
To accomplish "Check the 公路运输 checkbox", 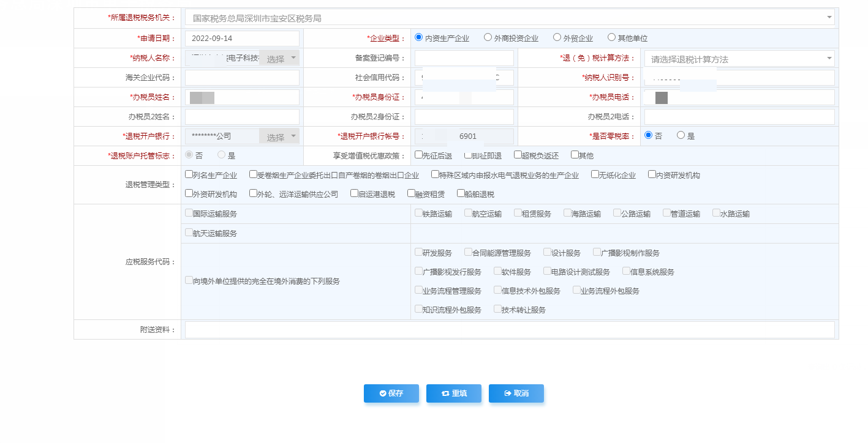I will pos(617,213).
